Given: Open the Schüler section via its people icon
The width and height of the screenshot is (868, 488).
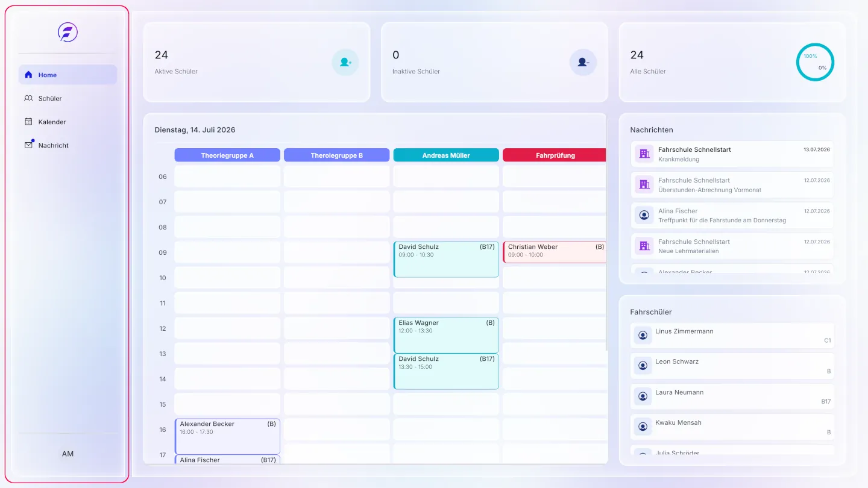Looking at the screenshot, I should click(x=28, y=98).
